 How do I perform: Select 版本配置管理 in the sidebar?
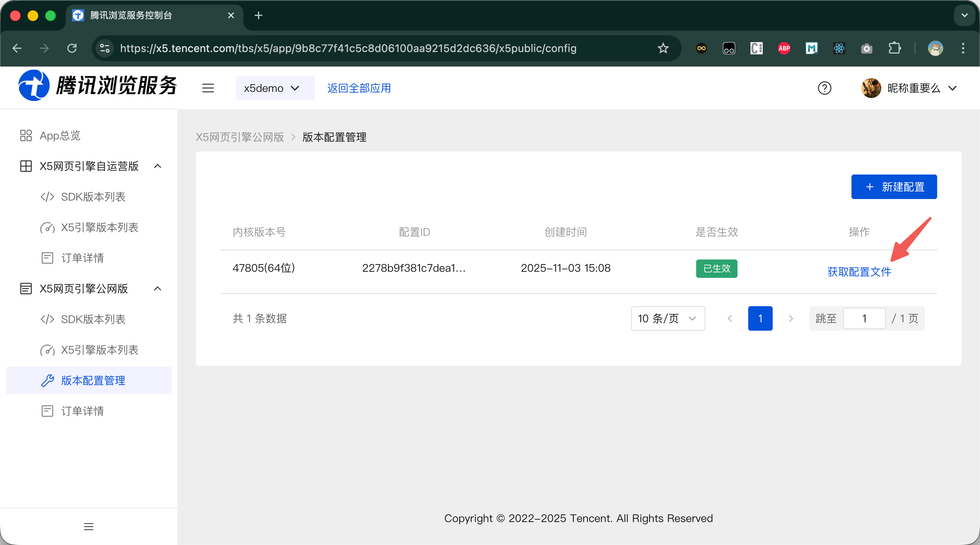pos(93,380)
